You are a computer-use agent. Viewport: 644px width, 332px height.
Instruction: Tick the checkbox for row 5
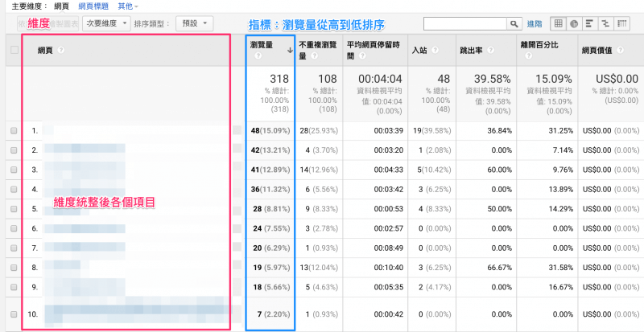tap(13, 209)
